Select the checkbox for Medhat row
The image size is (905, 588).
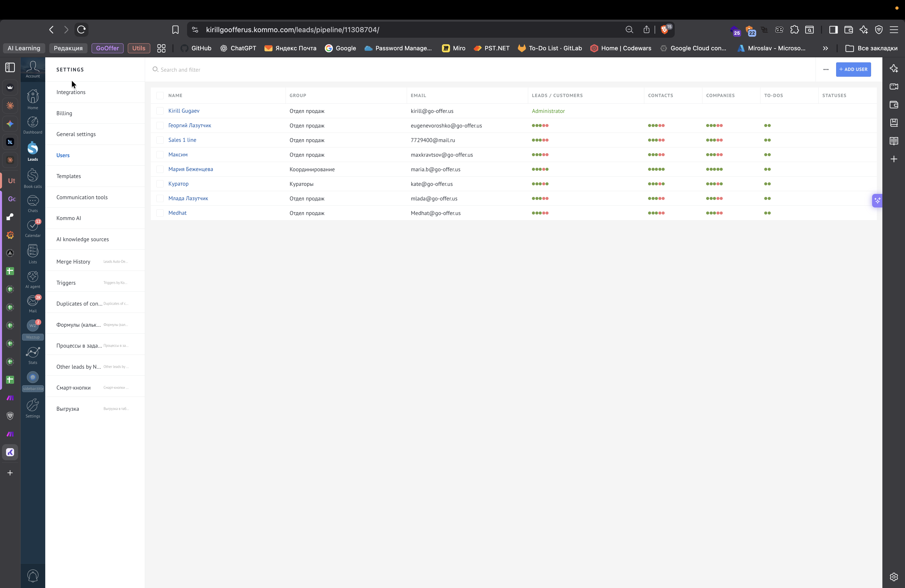point(160,213)
